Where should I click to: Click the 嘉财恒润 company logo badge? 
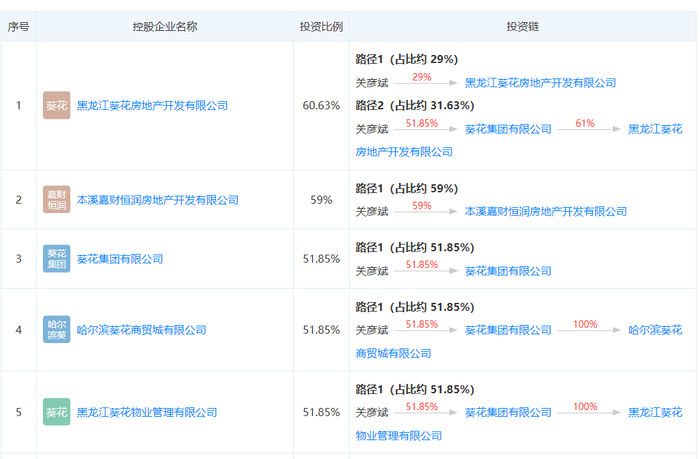[57, 200]
